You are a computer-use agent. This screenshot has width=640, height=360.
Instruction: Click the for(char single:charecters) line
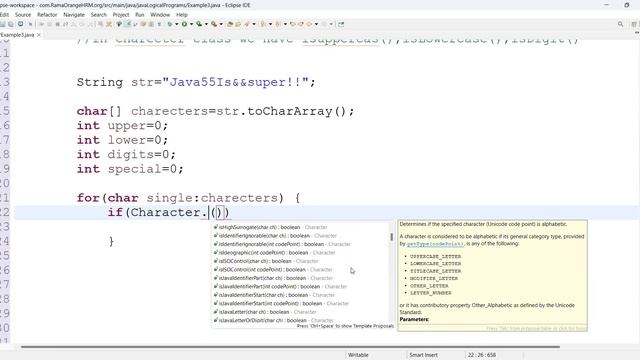[188, 198]
